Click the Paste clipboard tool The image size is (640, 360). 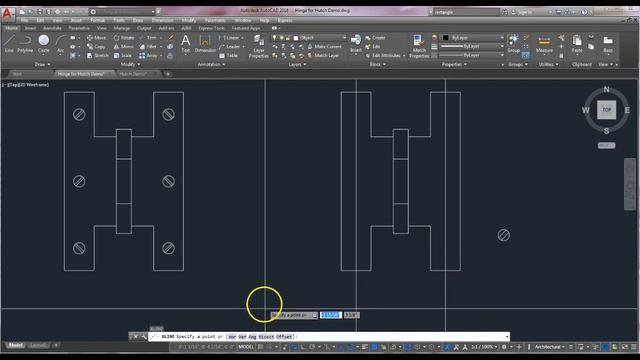577,44
